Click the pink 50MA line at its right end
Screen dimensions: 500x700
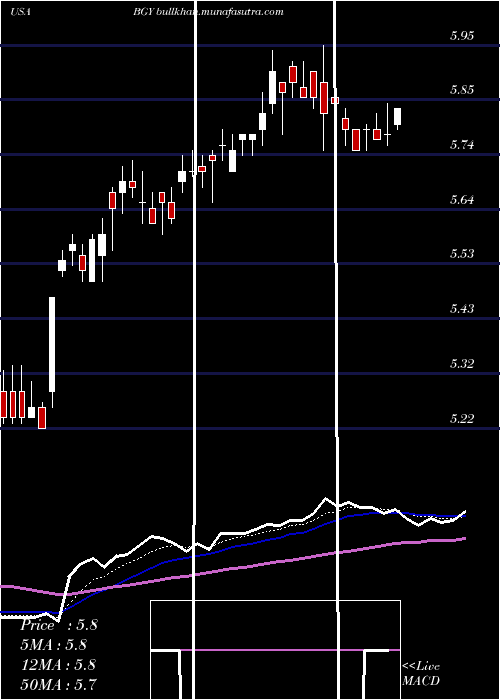pyautogui.click(x=464, y=539)
